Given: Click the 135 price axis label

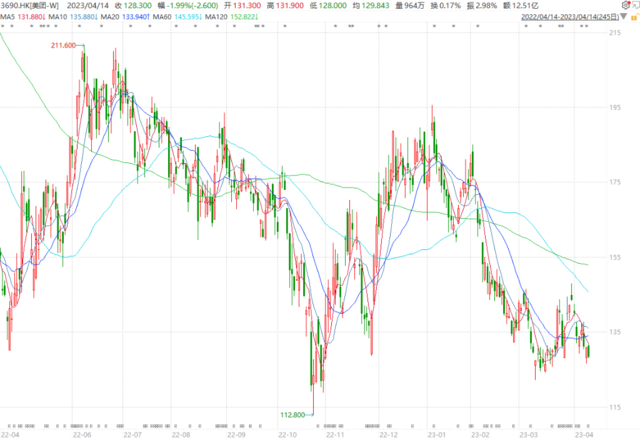Looking at the screenshot, I should point(615,332).
